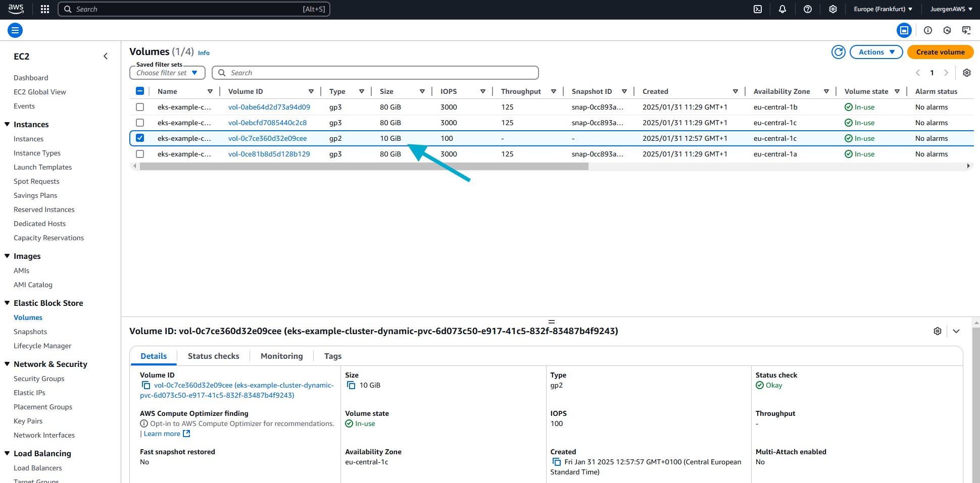This screenshot has height=483, width=980.
Task: Check the select-all volumes header checkbox
Action: (x=140, y=91)
